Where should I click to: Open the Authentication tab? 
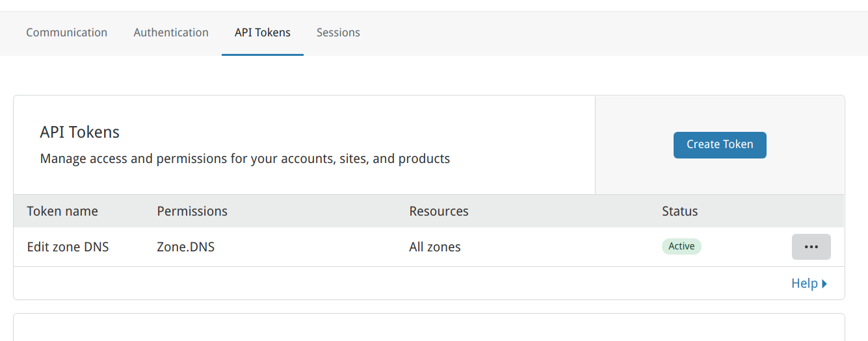(171, 32)
